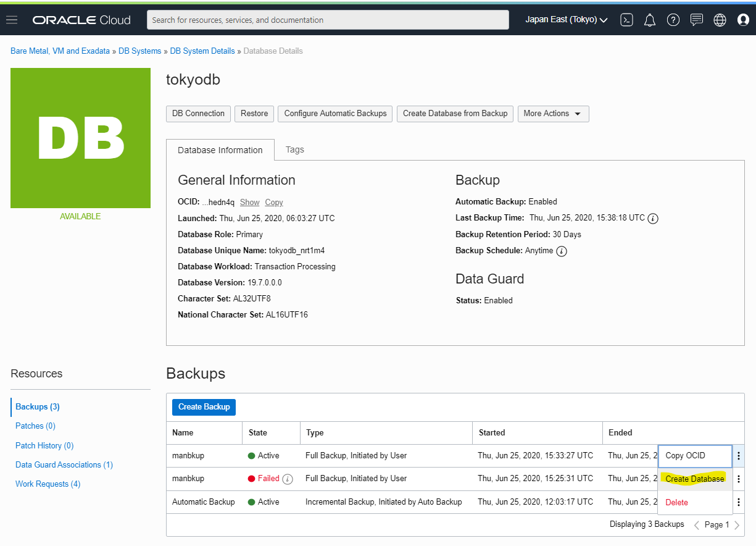Choose Create Database from the context menu
Viewport: 756px width, 546px height.
pyautogui.click(x=695, y=479)
